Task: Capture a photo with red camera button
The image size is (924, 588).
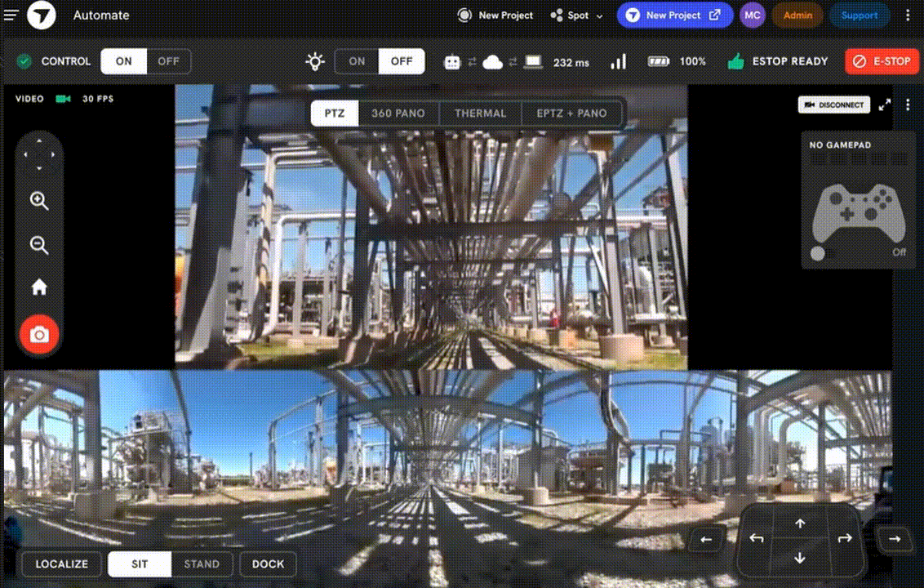Action: [x=39, y=335]
